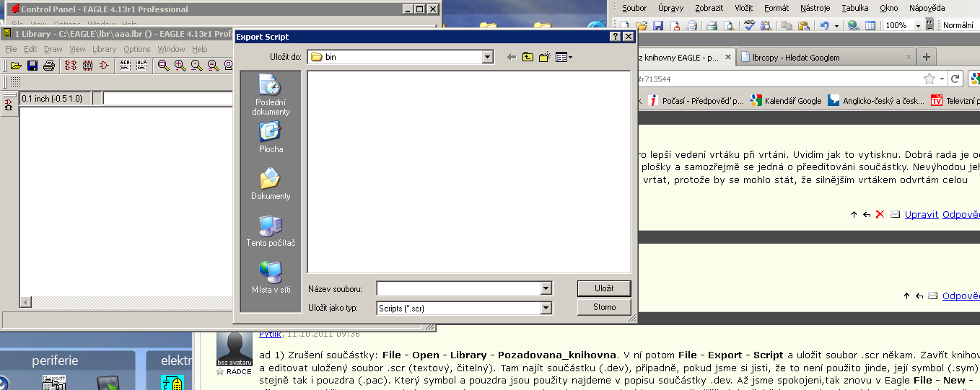Open the Device editor icon in EAGLE toolbar

coord(71,66)
